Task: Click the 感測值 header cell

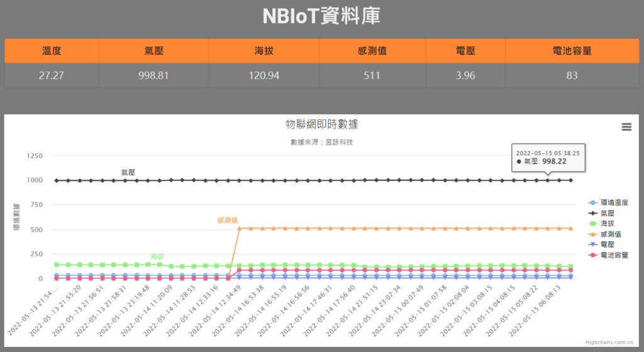Action: pyautogui.click(x=372, y=51)
